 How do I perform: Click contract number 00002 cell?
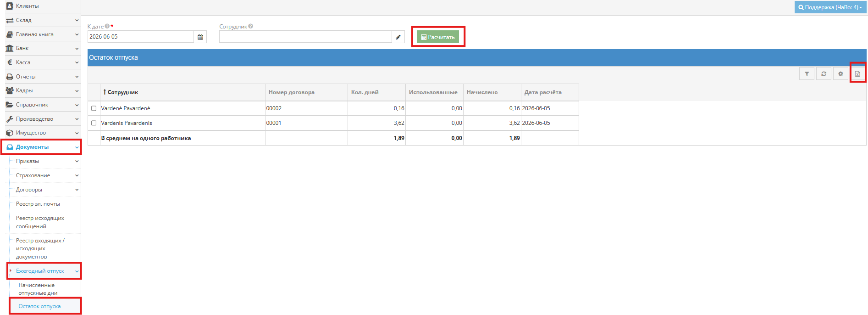click(x=306, y=108)
